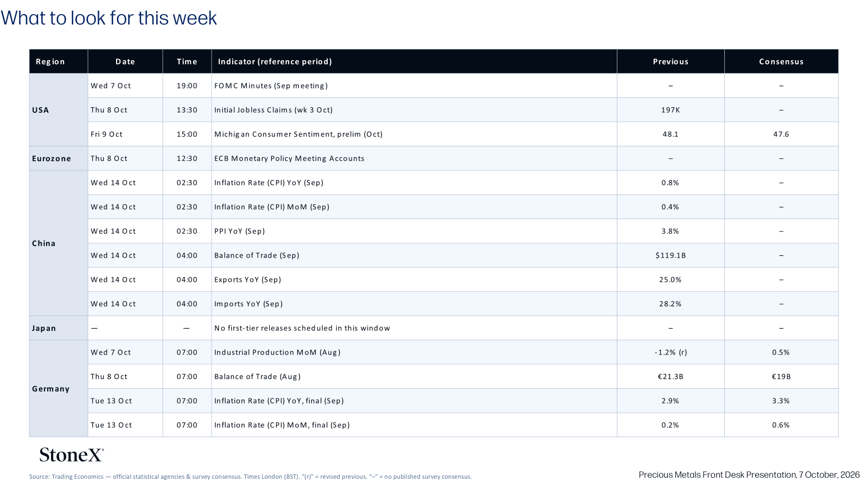Select the -1.2% (r) Industrial Production value

pos(671,352)
